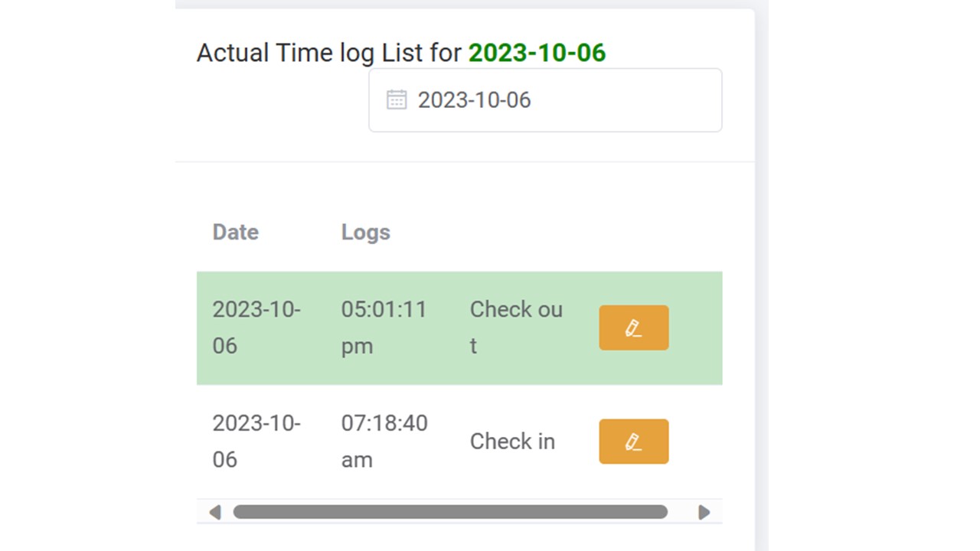Image resolution: width=980 pixels, height=551 pixels.
Task: Select the 05:01:11 pm log time
Action: pos(384,328)
